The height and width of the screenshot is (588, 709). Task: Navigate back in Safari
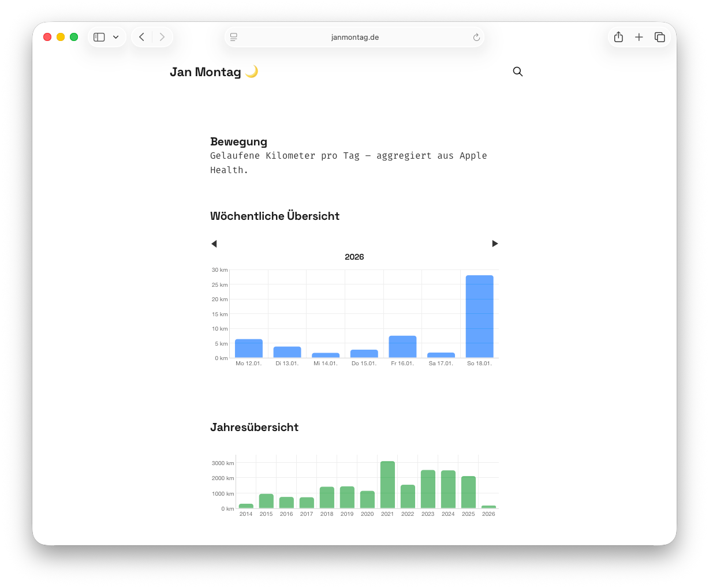[142, 37]
